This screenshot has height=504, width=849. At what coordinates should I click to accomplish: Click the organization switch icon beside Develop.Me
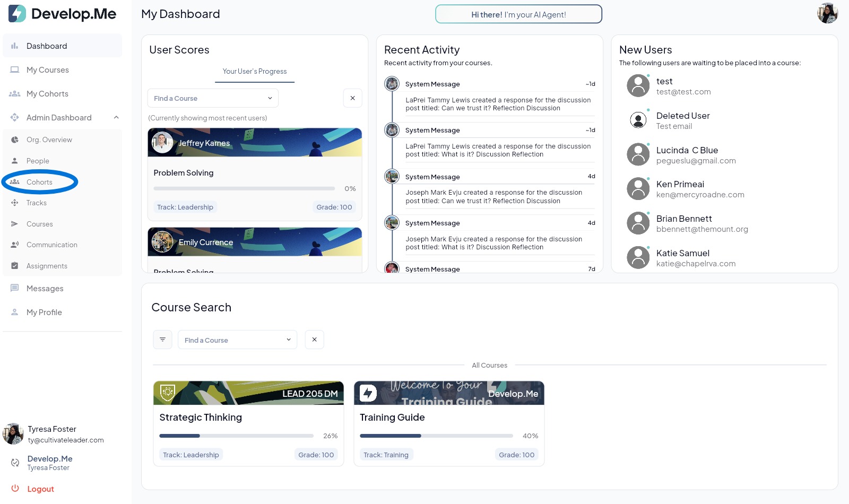click(x=15, y=463)
